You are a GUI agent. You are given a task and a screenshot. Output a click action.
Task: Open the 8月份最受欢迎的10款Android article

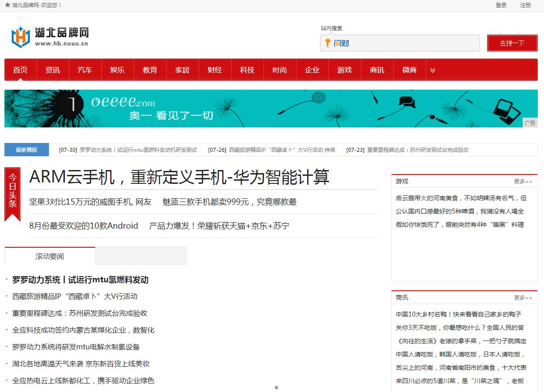click(x=84, y=226)
